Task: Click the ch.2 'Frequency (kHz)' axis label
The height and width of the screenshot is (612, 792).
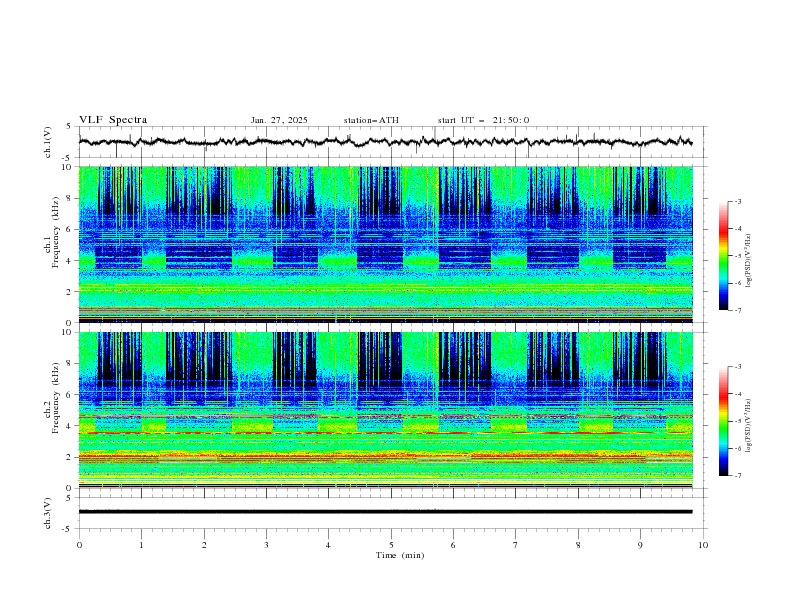Action: point(56,398)
